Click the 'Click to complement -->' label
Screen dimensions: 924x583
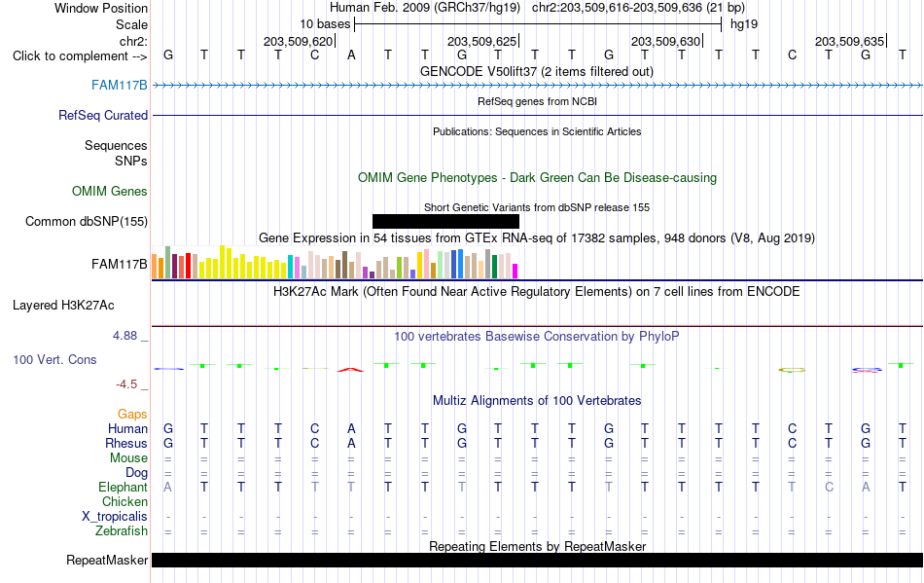point(80,56)
